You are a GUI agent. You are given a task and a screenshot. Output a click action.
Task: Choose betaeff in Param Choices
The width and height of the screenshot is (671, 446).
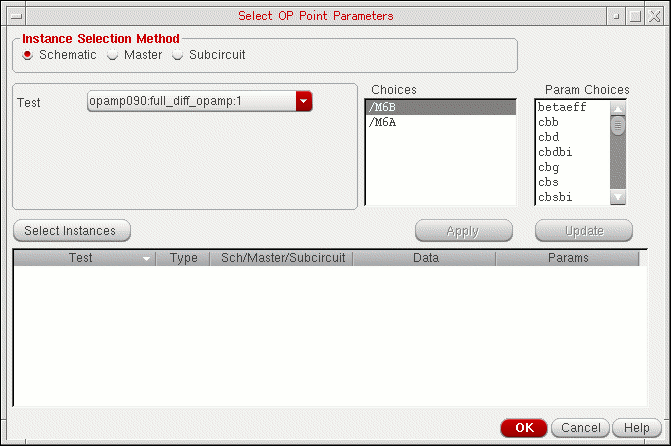(x=573, y=107)
